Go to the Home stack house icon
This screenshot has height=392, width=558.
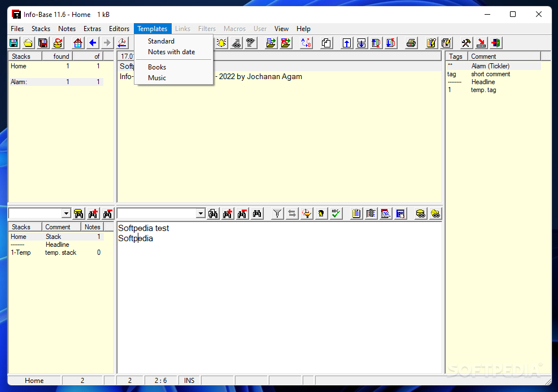(78, 43)
